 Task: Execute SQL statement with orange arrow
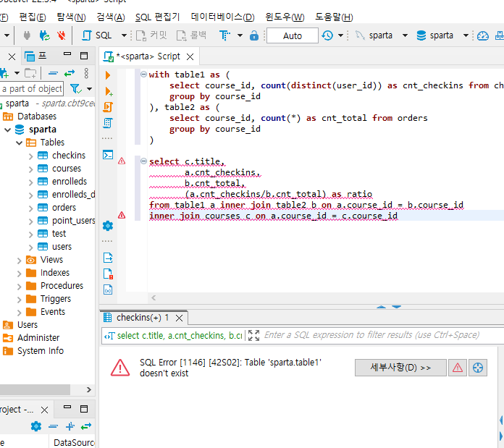click(108, 75)
